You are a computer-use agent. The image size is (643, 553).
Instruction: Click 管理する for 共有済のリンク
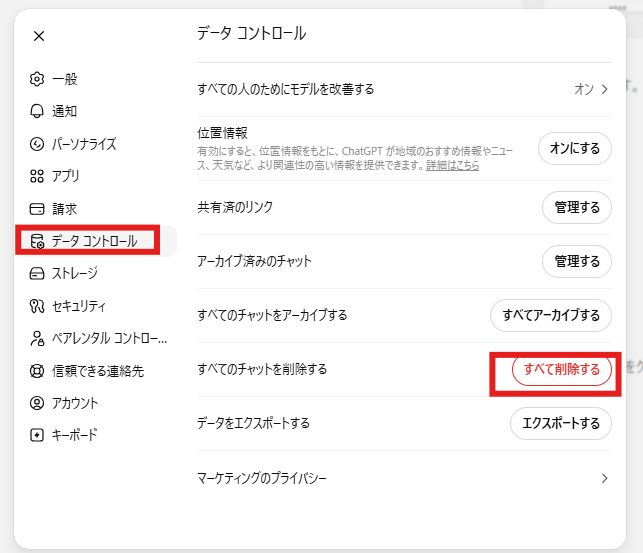coord(577,207)
